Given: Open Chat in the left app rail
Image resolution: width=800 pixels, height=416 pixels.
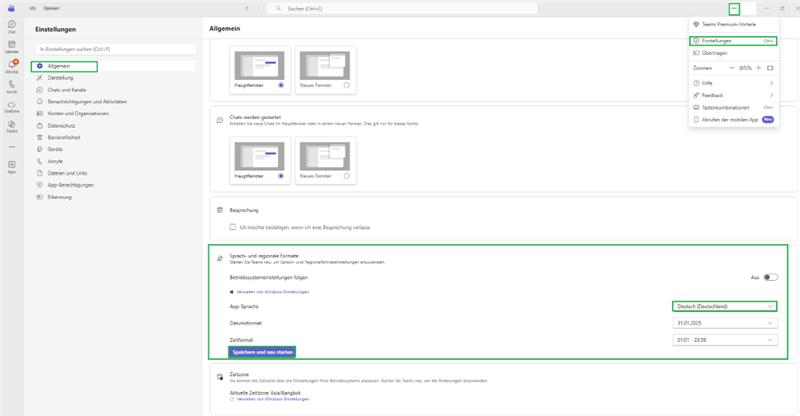Looking at the screenshot, I should coord(12,27).
